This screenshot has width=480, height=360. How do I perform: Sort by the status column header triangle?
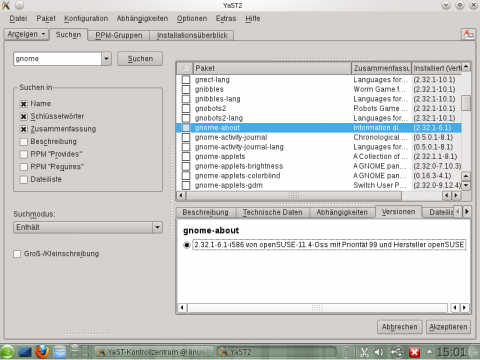point(185,68)
